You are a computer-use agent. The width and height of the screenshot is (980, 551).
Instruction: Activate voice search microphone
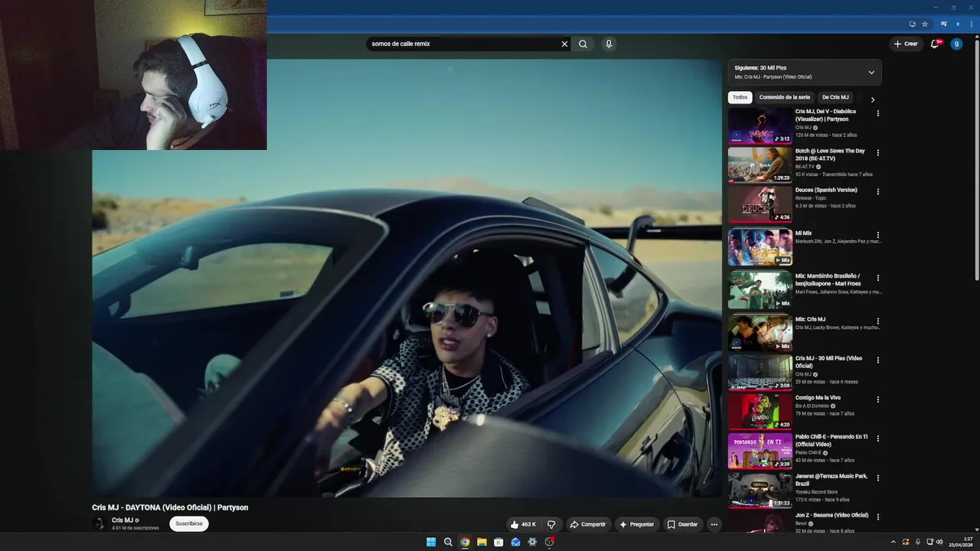point(609,44)
